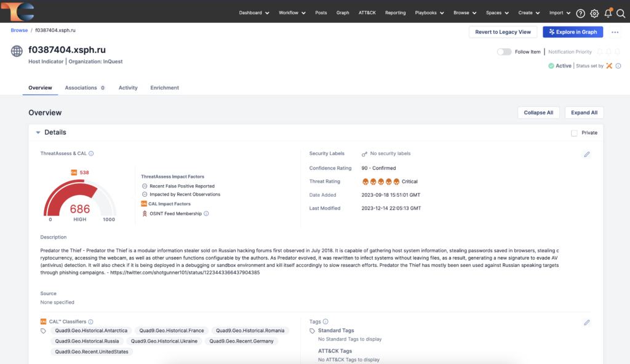Viewport: 630px width, 364px height.
Task: Edit security labels with pencil icon
Action: (586, 154)
